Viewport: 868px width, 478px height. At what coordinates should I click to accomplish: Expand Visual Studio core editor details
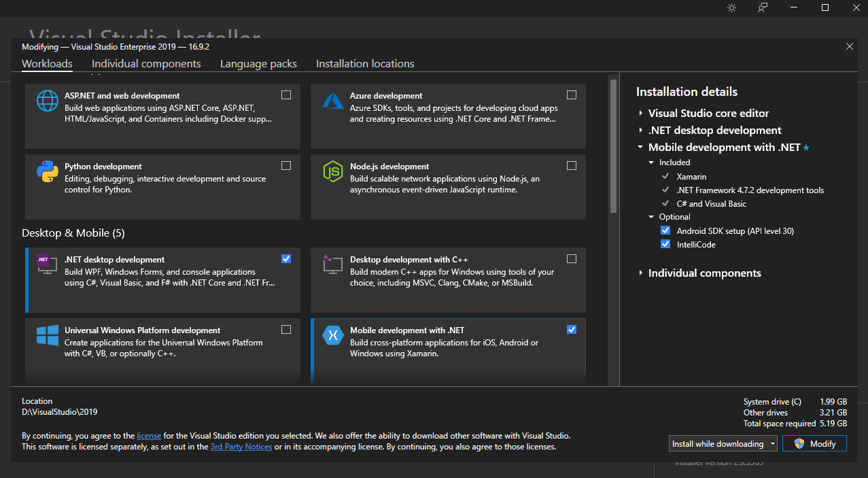[x=640, y=113]
